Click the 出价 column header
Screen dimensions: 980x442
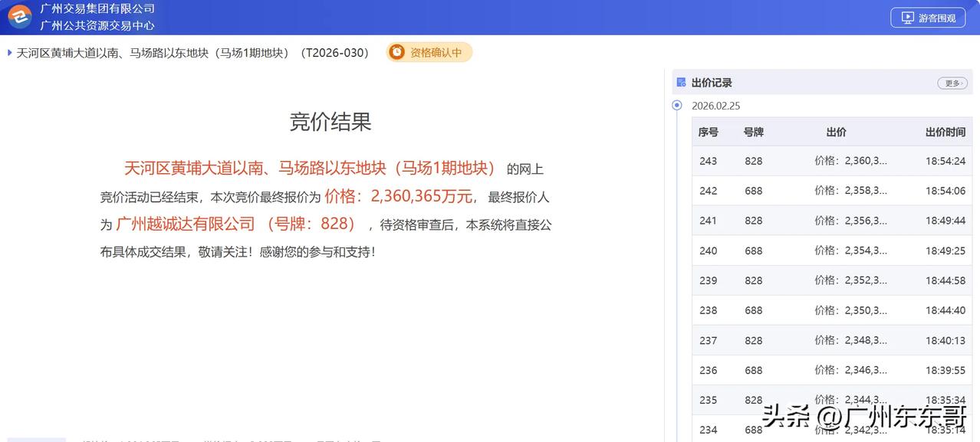point(836,132)
